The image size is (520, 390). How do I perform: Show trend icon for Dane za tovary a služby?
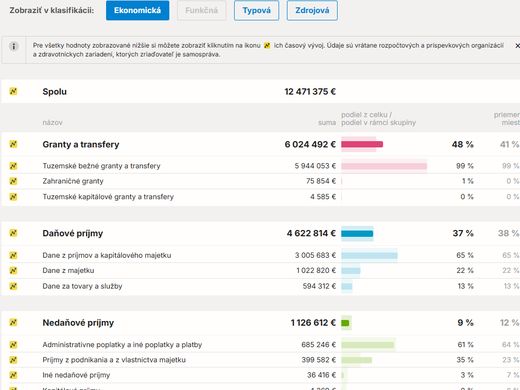(x=13, y=286)
